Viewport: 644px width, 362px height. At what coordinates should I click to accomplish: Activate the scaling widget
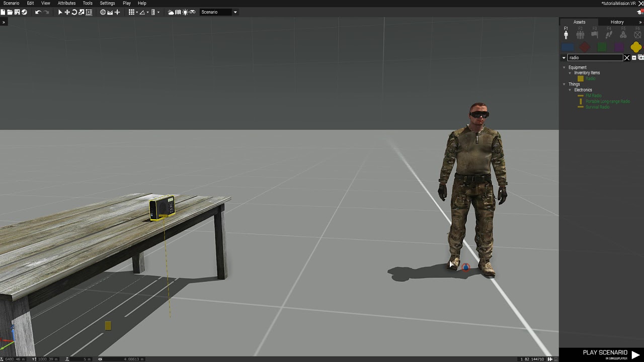click(x=82, y=12)
